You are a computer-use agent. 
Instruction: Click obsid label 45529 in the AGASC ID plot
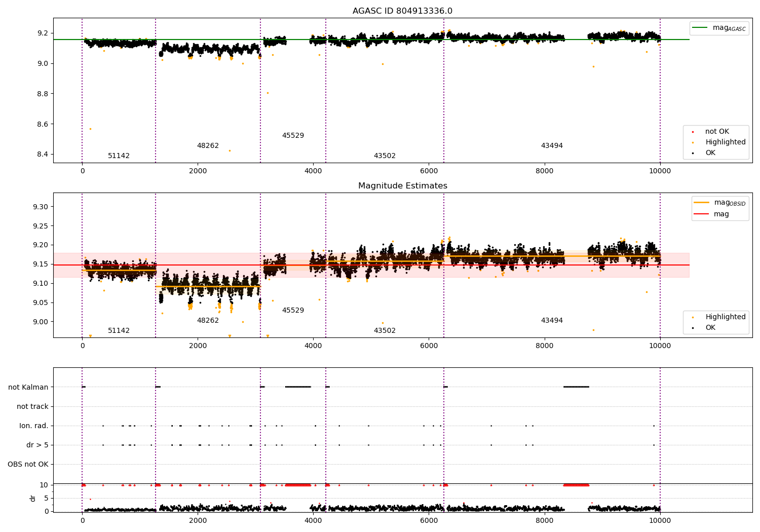293,136
